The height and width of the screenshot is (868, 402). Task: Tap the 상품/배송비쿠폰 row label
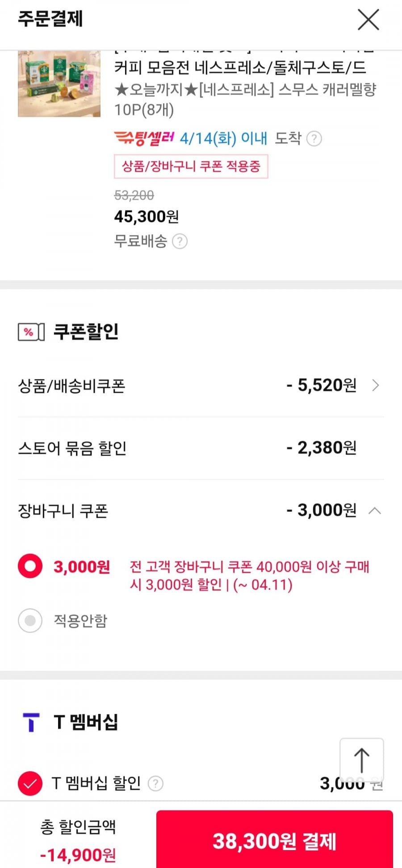point(71,386)
